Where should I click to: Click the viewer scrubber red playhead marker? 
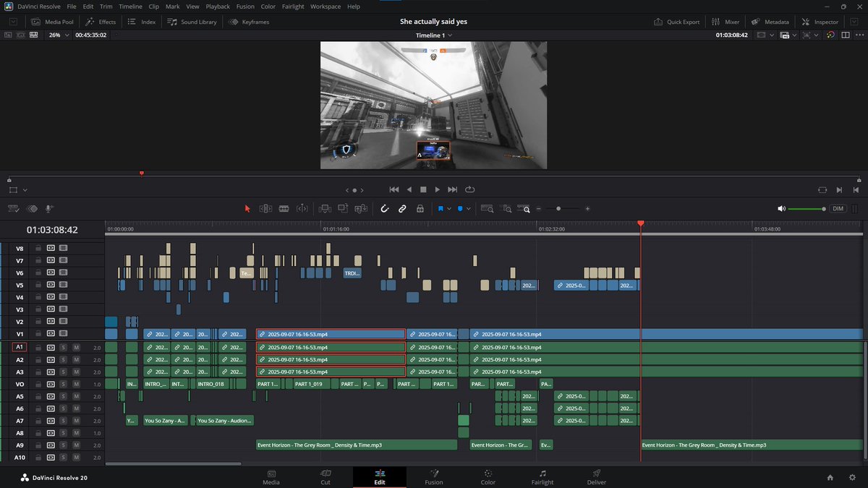click(x=142, y=173)
